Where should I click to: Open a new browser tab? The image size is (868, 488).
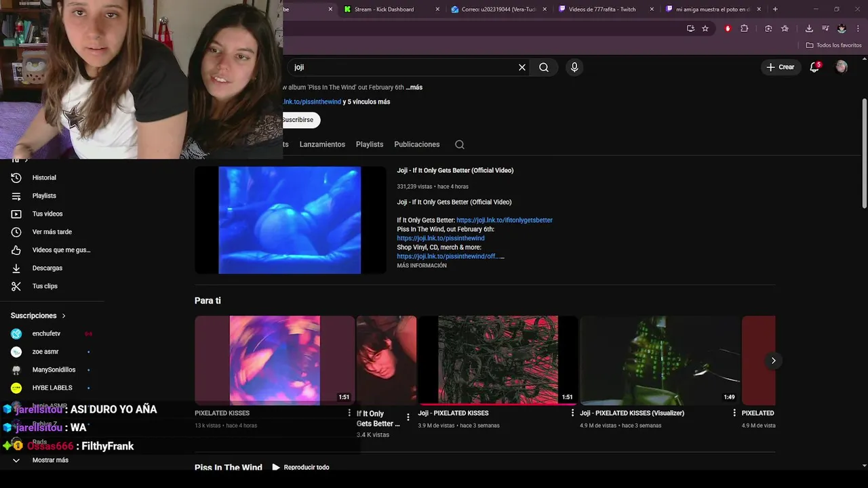(x=775, y=9)
